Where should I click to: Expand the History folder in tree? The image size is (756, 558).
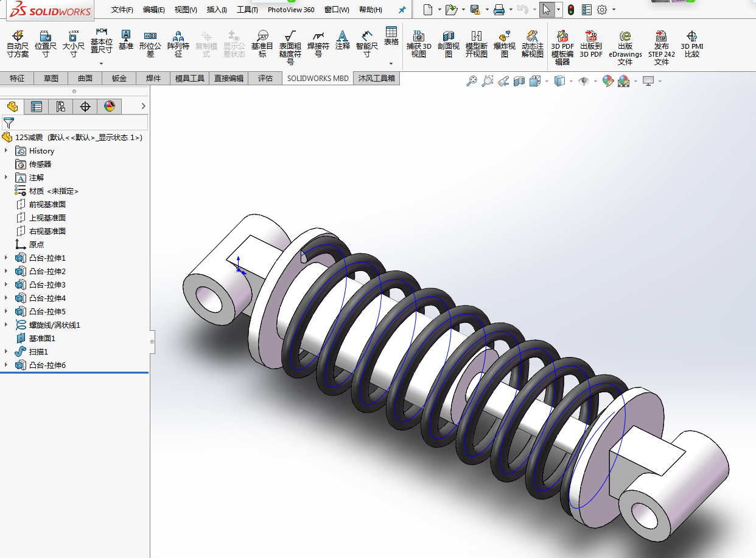pyautogui.click(x=6, y=150)
